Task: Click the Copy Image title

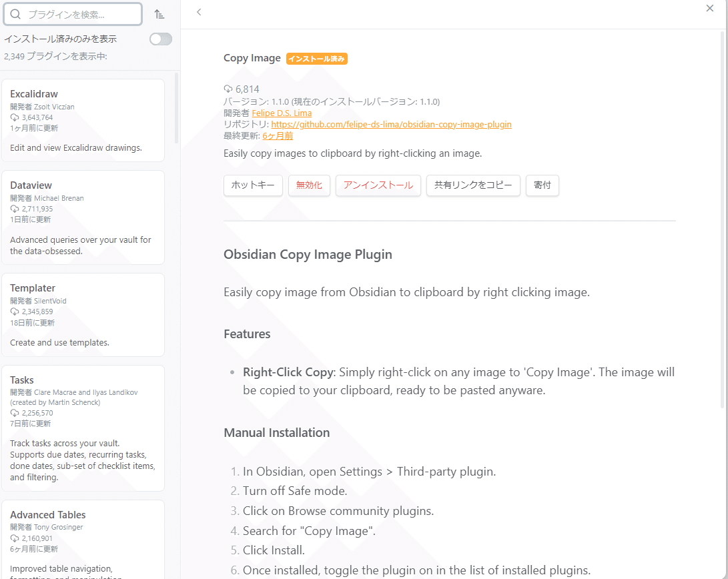Action: [252, 58]
